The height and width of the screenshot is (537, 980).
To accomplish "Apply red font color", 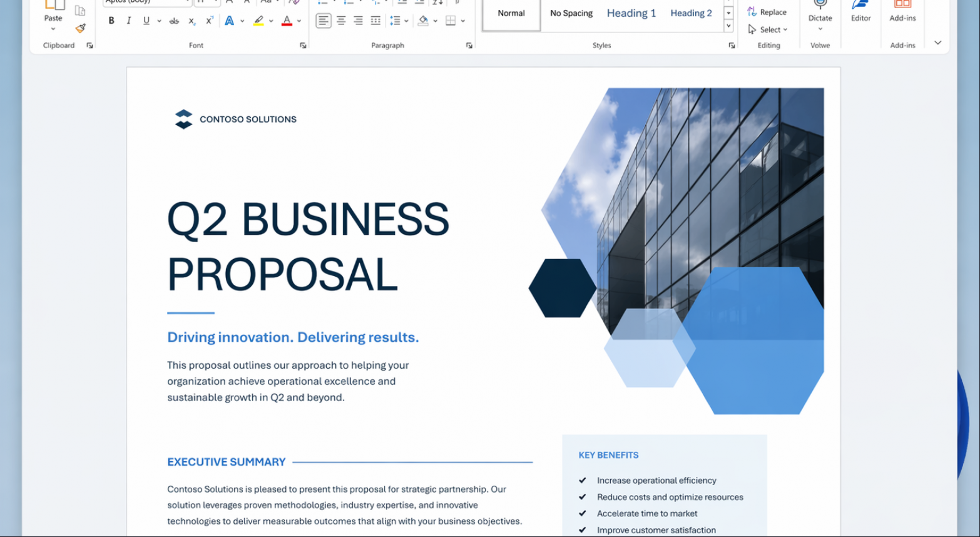I will pyautogui.click(x=287, y=21).
